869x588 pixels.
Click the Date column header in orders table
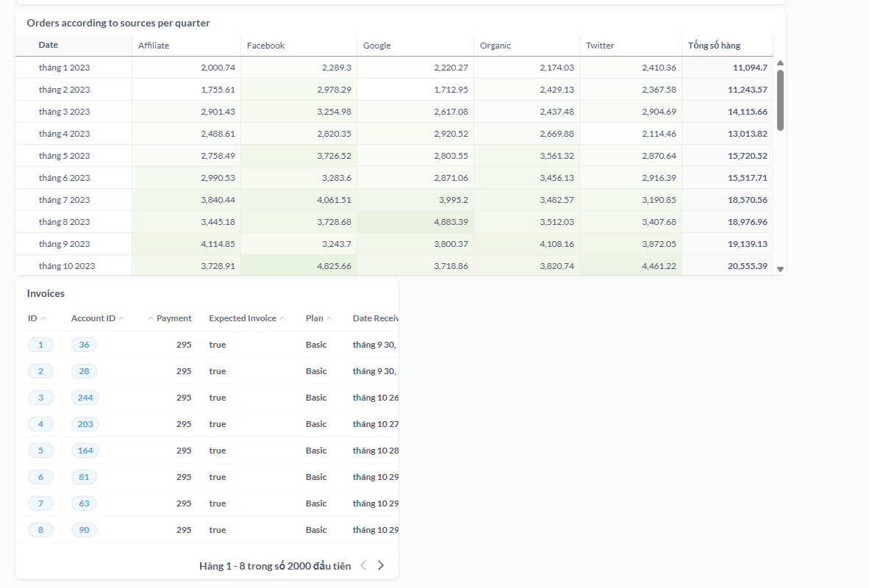tap(49, 45)
